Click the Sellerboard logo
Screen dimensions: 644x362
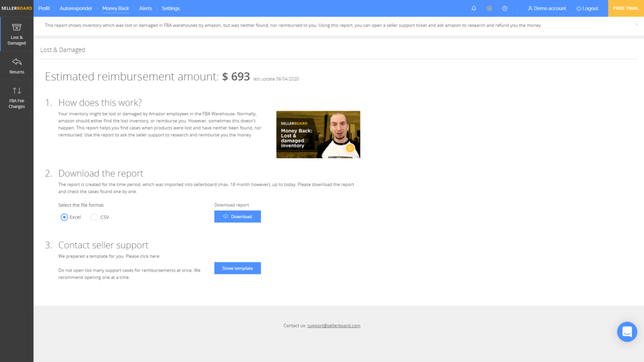(x=16, y=8)
